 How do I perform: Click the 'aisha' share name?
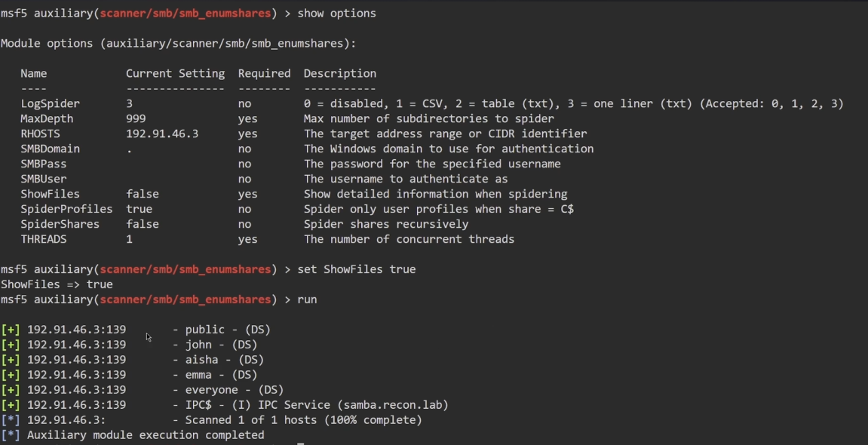201,360
